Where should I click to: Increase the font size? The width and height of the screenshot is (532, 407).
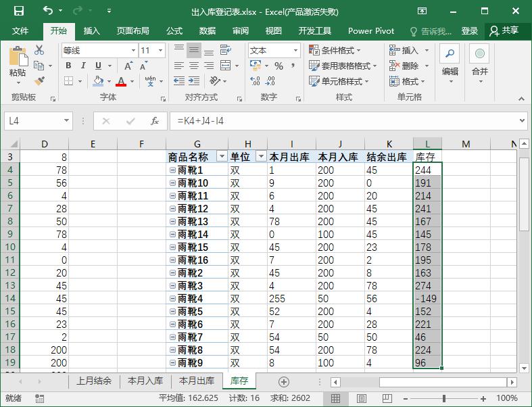click(128, 66)
